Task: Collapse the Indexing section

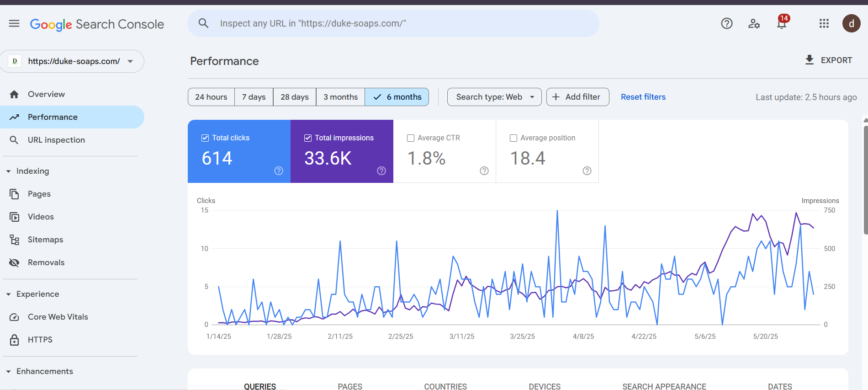Action: [9, 171]
